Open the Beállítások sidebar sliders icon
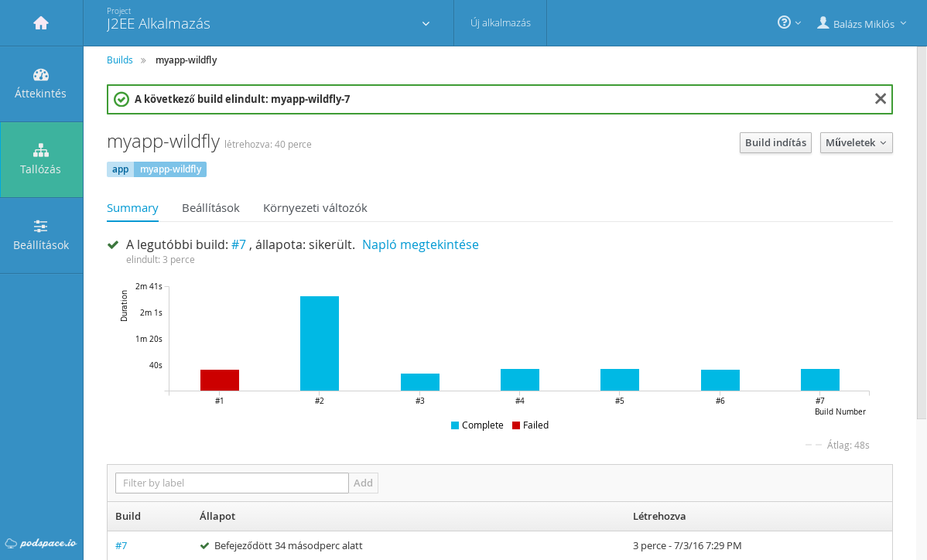This screenshot has width=927, height=560. click(x=41, y=227)
